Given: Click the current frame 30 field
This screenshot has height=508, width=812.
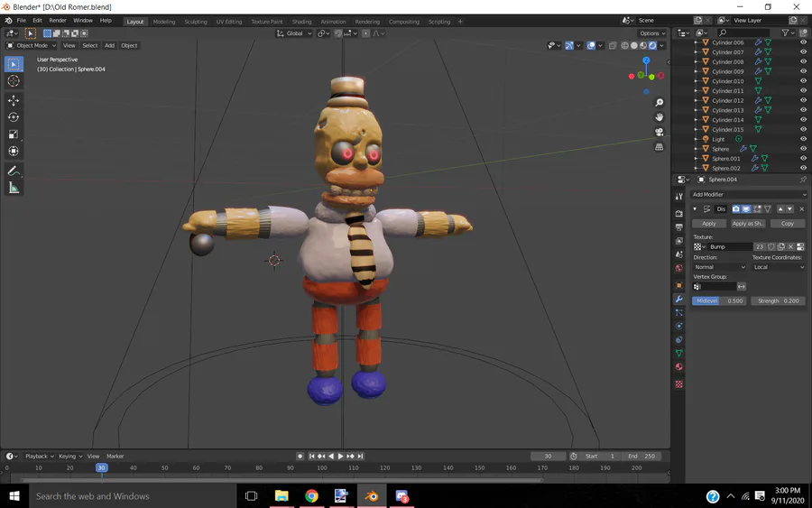Looking at the screenshot, I should pos(548,457).
